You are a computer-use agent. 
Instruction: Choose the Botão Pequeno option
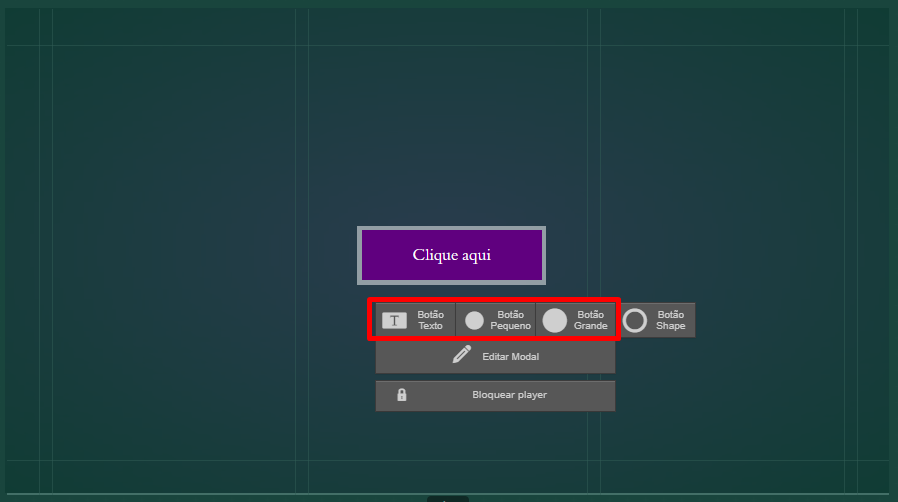[496, 320]
